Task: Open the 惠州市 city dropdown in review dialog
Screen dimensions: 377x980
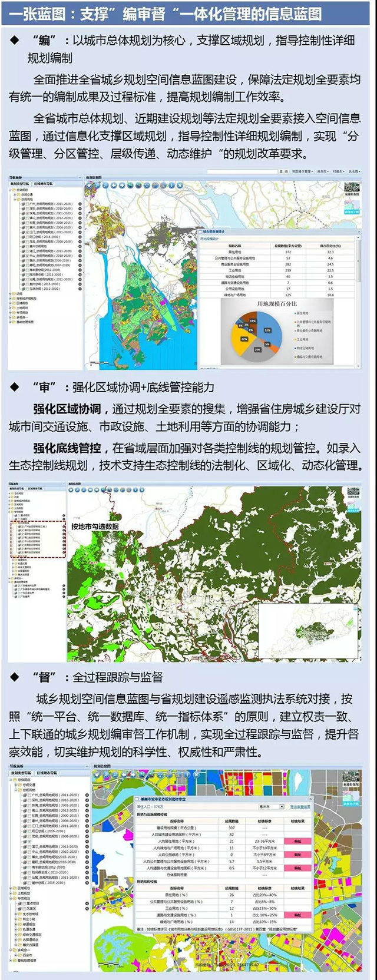Action: pyautogui.click(x=271, y=806)
